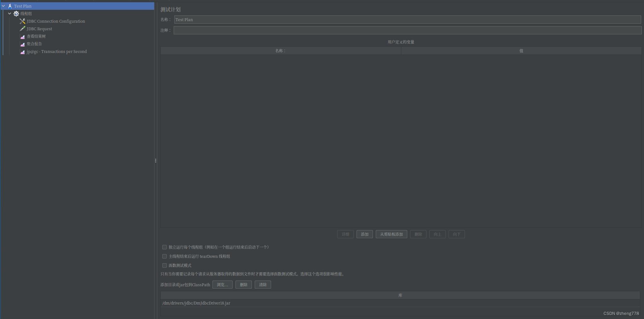The width and height of the screenshot is (644, 319).
Task: Click the JDBC Connection Configuration wrench icon
Action: [x=22, y=21]
